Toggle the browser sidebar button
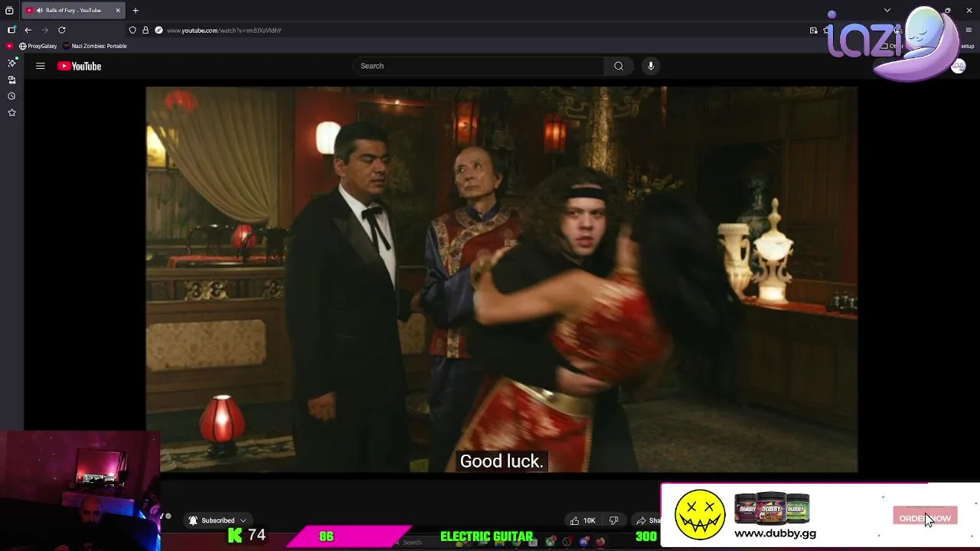Image resolution: width=980 pixels, height=551 pixels. tap(11, 30)
